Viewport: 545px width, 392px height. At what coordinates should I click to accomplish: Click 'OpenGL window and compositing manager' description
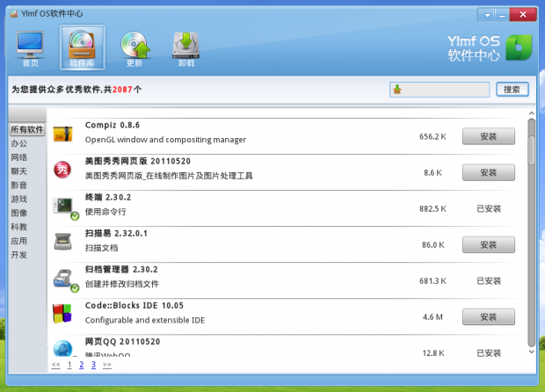(165, 140)
